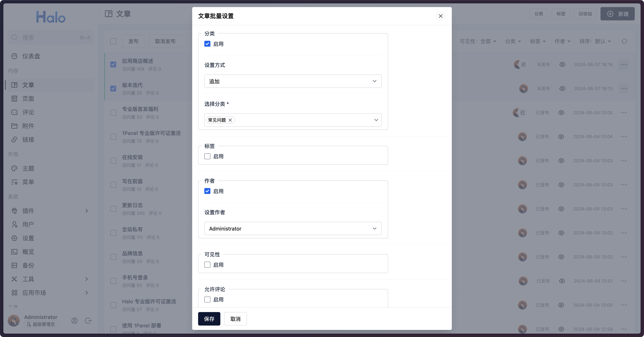Click the eye icon for 应用商店概述 row
The width and height of the screenshot is (644, 337).
pyautogui.click(x=562, y=65)
